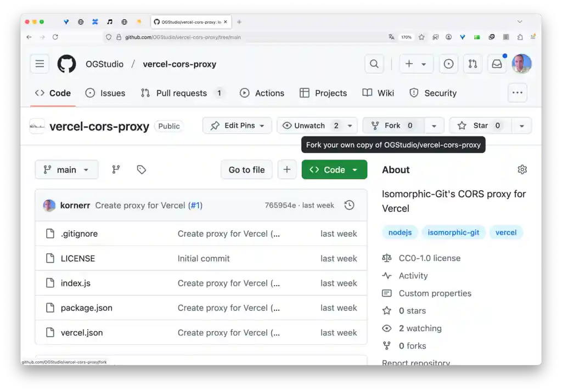
Task: Click the Fork button
Action: (x=394, y=126)
